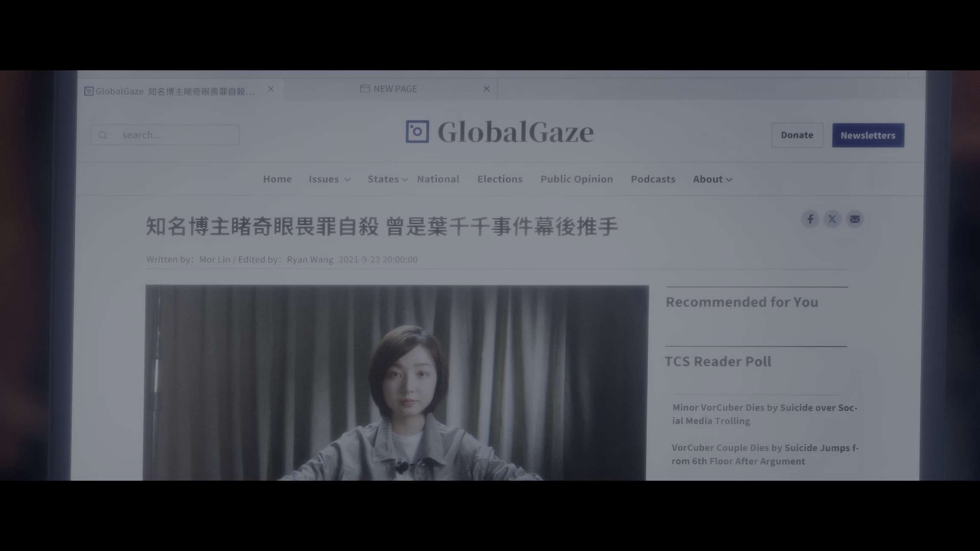This screenshot has height=551, width=980.
Task: Click the 2021-9-23 20:00:00 timestamp
Action: tap(378, 259)
